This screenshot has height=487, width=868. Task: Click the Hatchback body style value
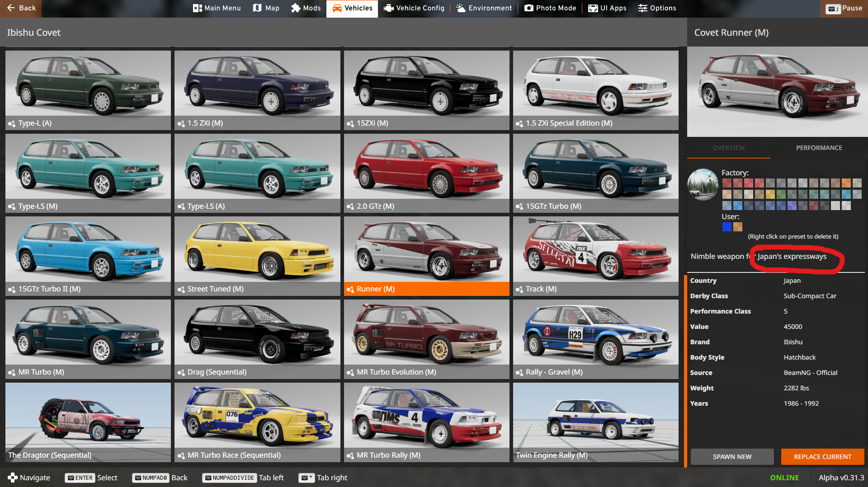[x=799, y=357]
